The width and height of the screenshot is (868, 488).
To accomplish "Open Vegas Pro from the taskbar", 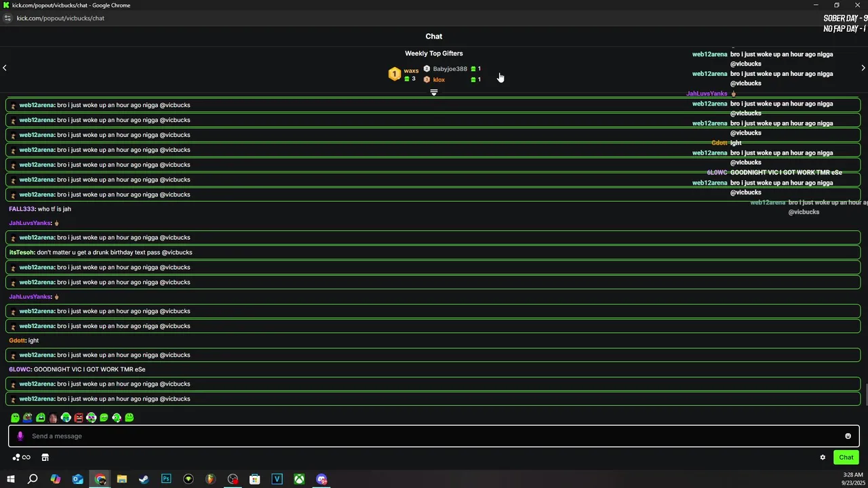I will click(x=277, y=479).
